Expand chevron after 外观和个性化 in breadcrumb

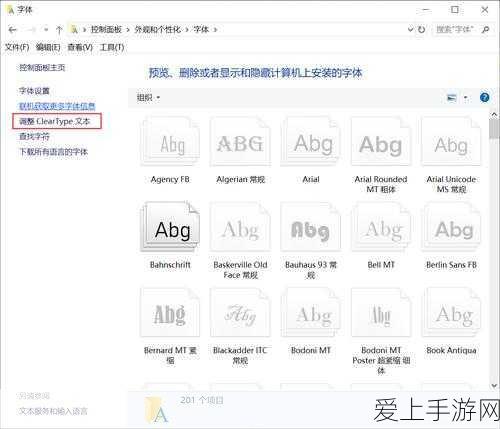click(187, 30)
